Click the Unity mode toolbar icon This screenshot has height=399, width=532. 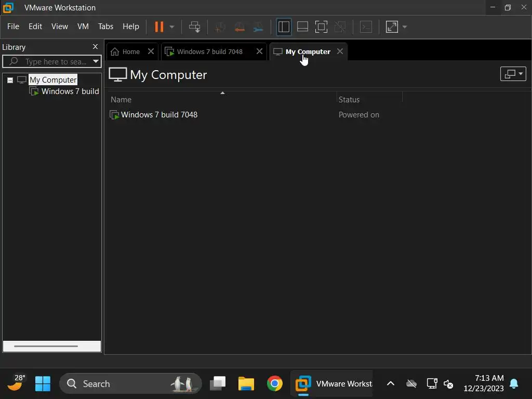coord(340,27)
